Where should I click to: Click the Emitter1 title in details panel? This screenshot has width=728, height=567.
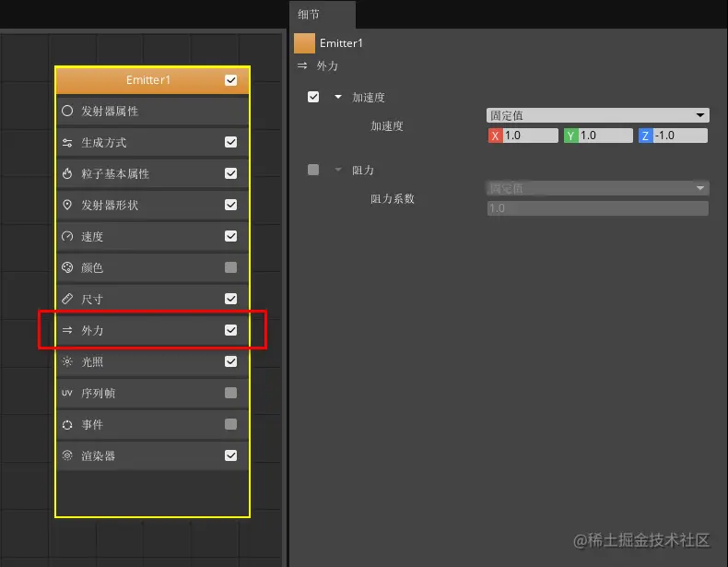point(341,43)
